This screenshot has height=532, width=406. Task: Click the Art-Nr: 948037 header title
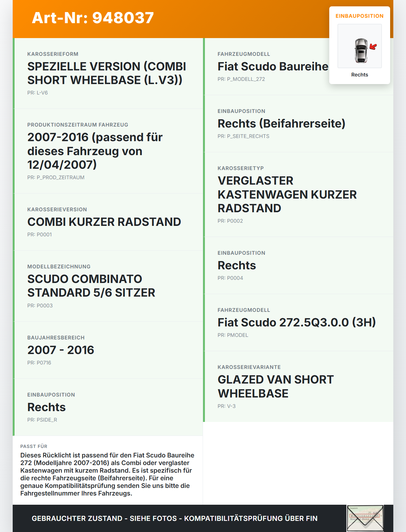coord(93,18)
